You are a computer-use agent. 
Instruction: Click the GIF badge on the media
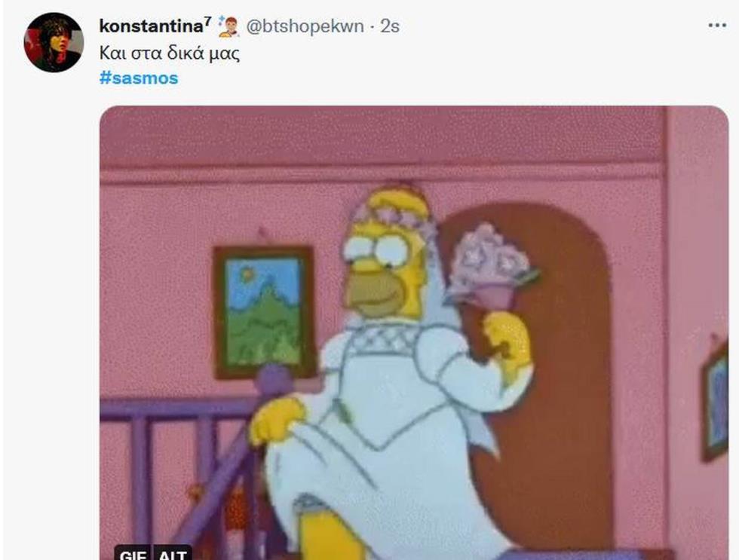click(133, 553)
